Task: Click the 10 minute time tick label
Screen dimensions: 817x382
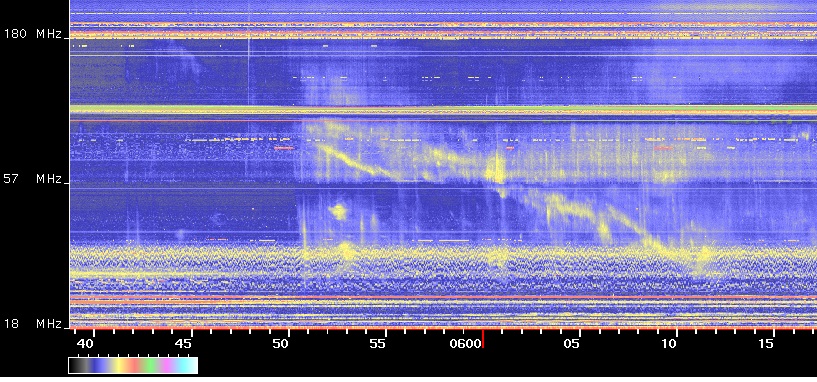Action: coord(669,343)
